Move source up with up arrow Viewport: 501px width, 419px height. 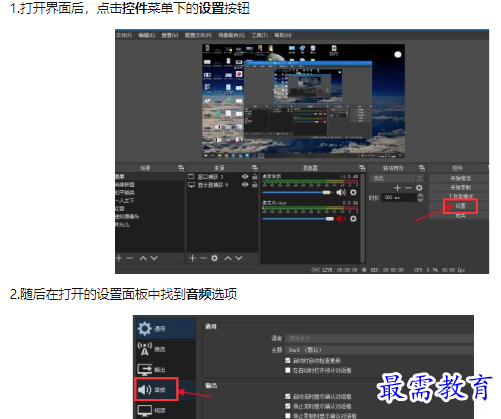pyautogui.click(x=228, y=258)
